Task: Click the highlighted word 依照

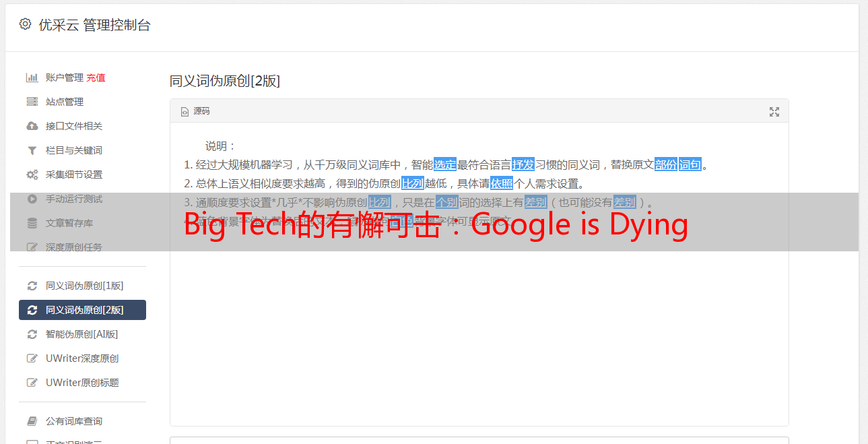Action: click(x=502, y=183)
